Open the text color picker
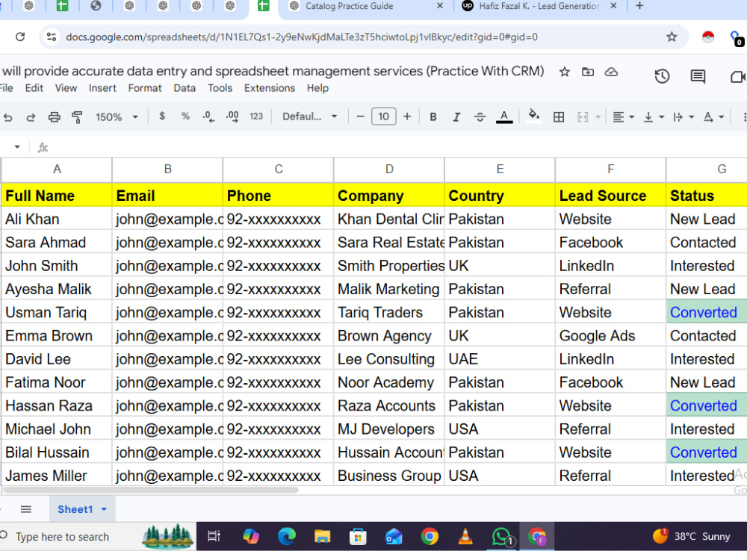This screenshot has width=747, height=560. click(504, 116)
